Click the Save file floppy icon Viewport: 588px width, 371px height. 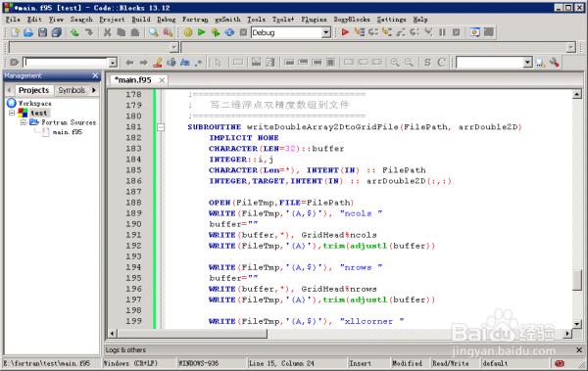(43, 32)
